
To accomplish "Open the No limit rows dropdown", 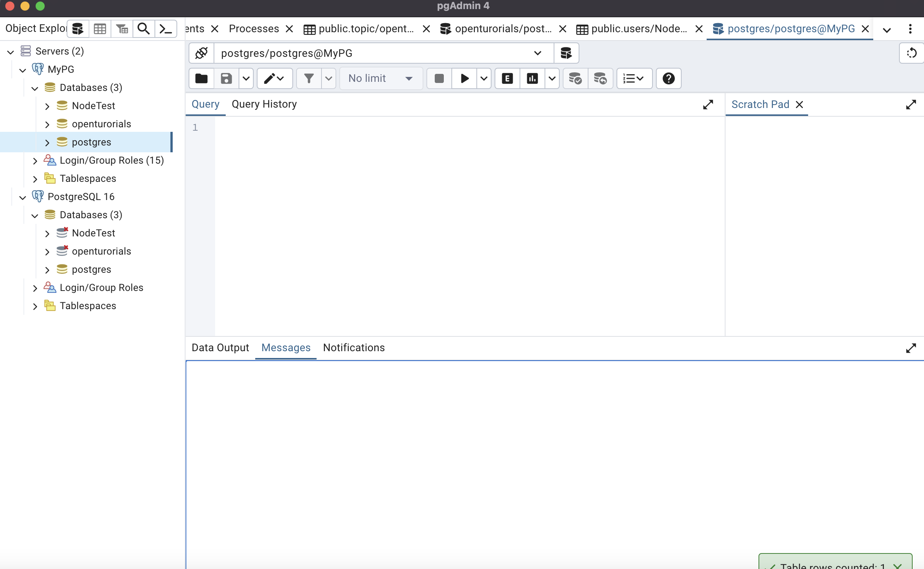I will [x=381, y=78].
